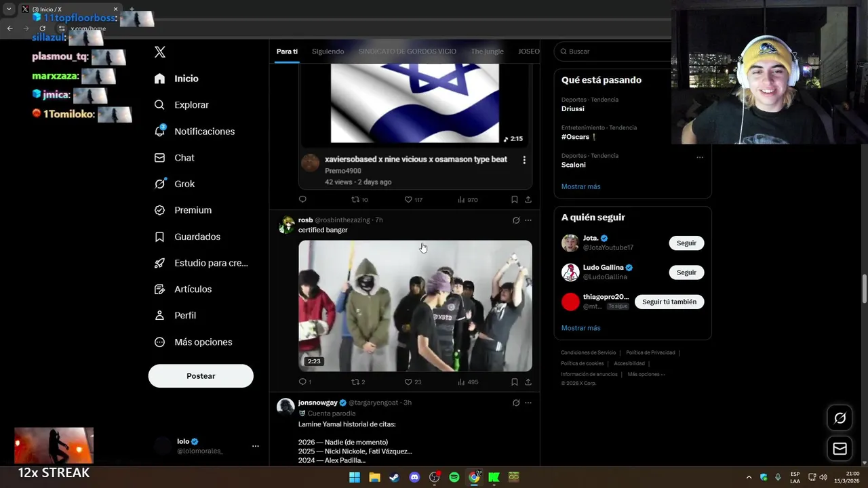
Task: Bookmark the Israel flag post
Action: pos(514,199)
